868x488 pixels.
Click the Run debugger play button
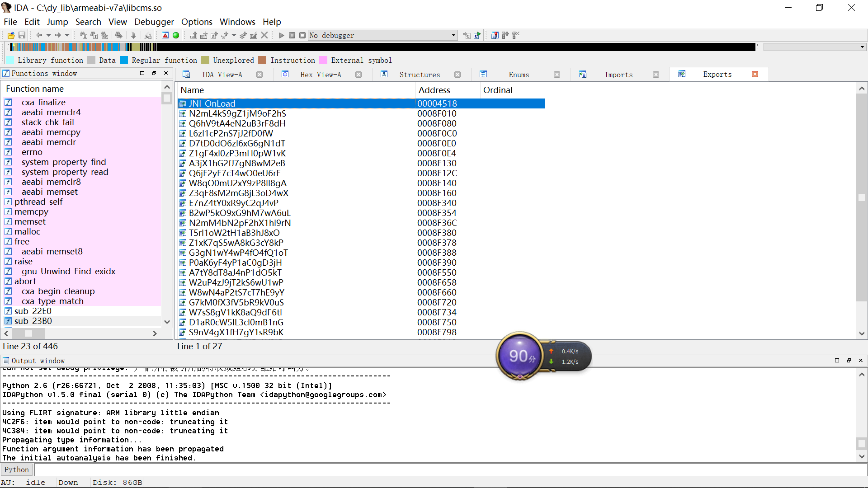pos(281,35)
